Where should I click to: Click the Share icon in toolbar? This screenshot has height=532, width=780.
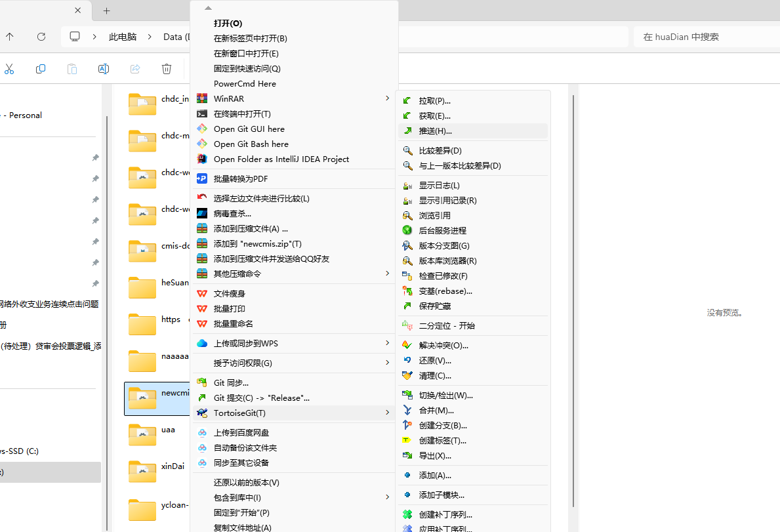[x=134, y=69]
